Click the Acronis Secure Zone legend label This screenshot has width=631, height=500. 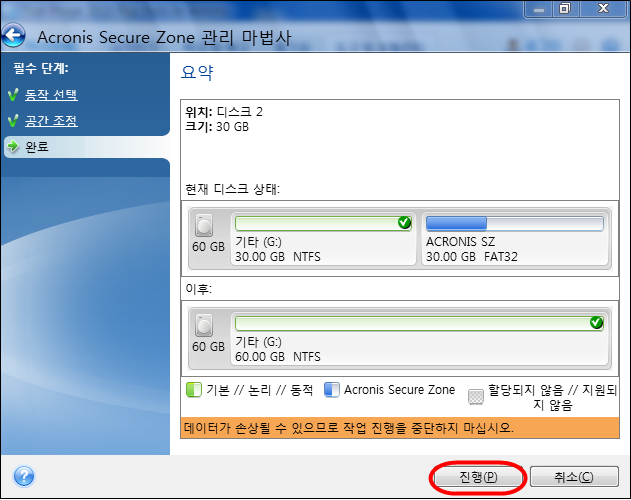[x=399, y=390]
